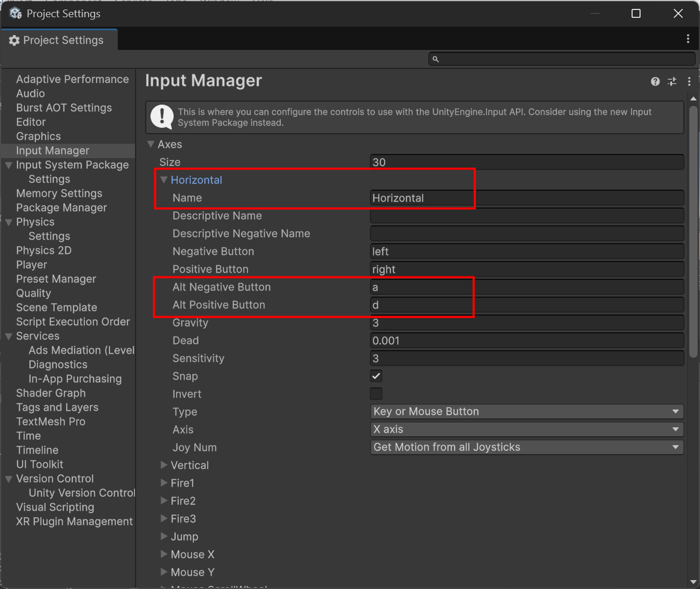Click the Gravity value field
The height and width of the screenshot is (589, 700).
(x=527, y=323)
